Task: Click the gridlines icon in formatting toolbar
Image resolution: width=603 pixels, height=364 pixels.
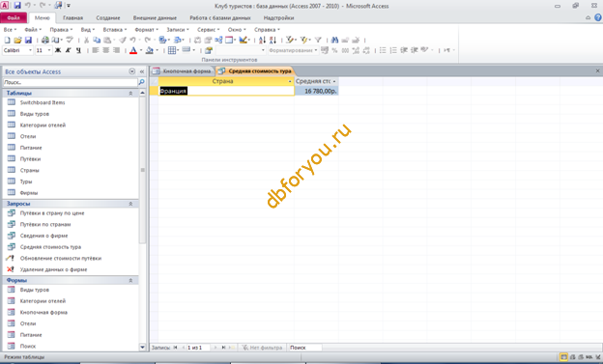Action: point(172,50)
